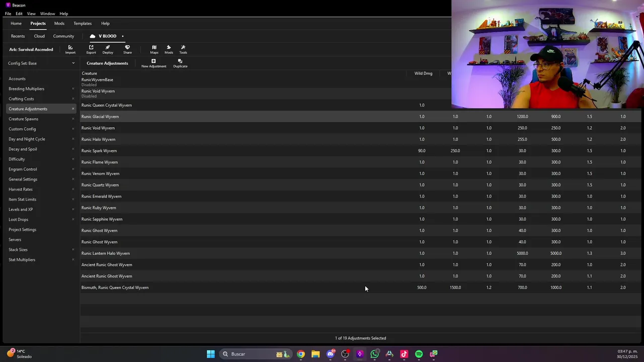Viewport: 644px width, 362px height.
Task: Open the Edit menu
Action: tap(19, 14)
